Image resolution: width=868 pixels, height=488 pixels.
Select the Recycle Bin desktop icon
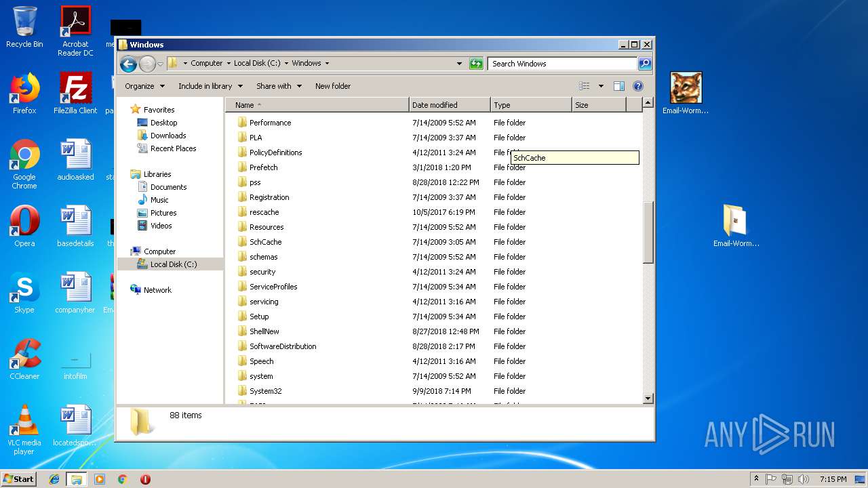(24, 28)
